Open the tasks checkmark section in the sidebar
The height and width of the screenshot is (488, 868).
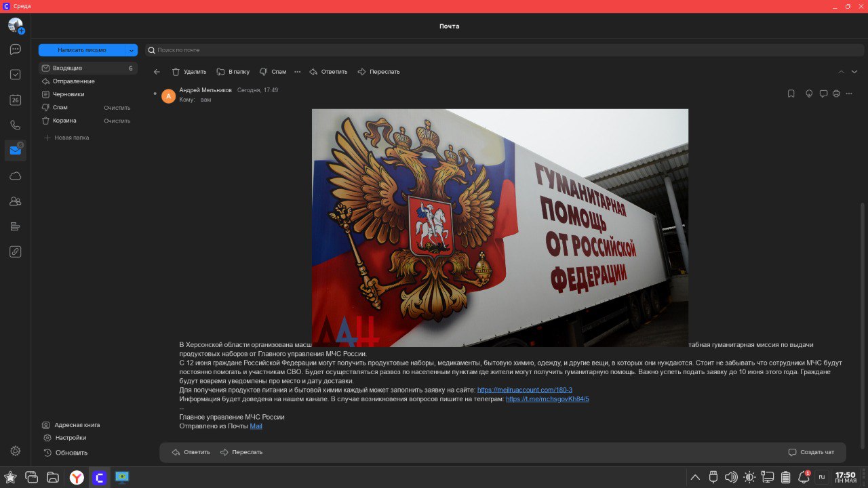coord(15,75)
